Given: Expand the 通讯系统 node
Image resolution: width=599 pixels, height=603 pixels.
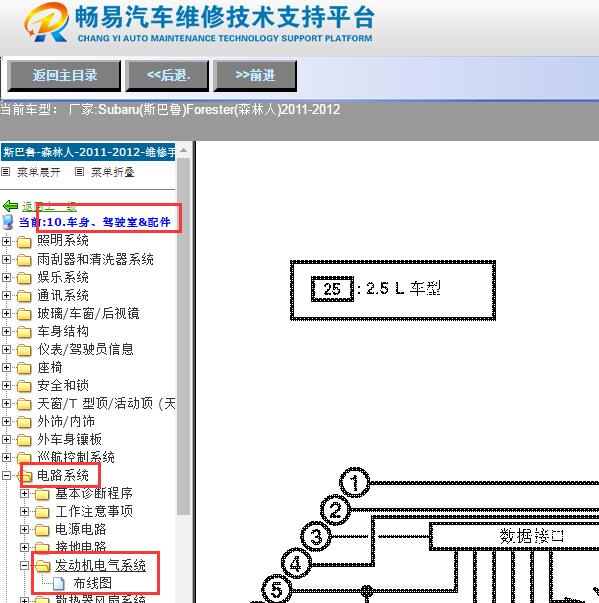Looking at the screenshot, I should [x=6, y=295].
